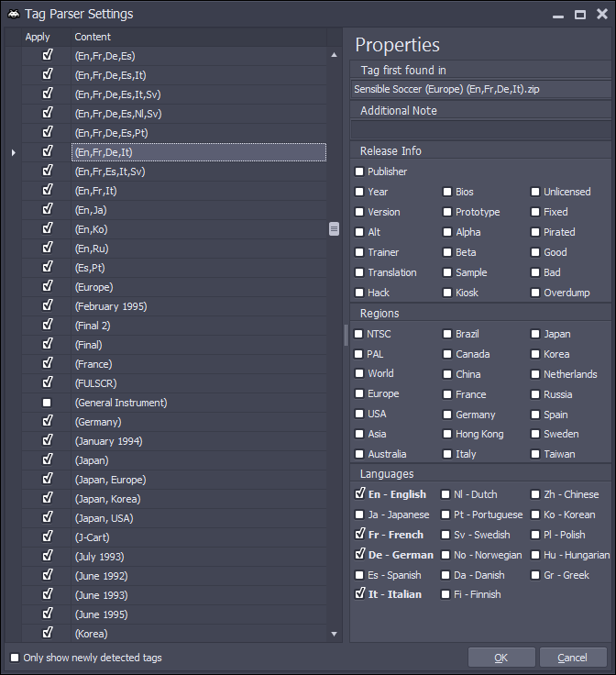Select the (June 1993) tag row
Image resolution: width=616 pixels, height=675 pixels.
(199, 595)
